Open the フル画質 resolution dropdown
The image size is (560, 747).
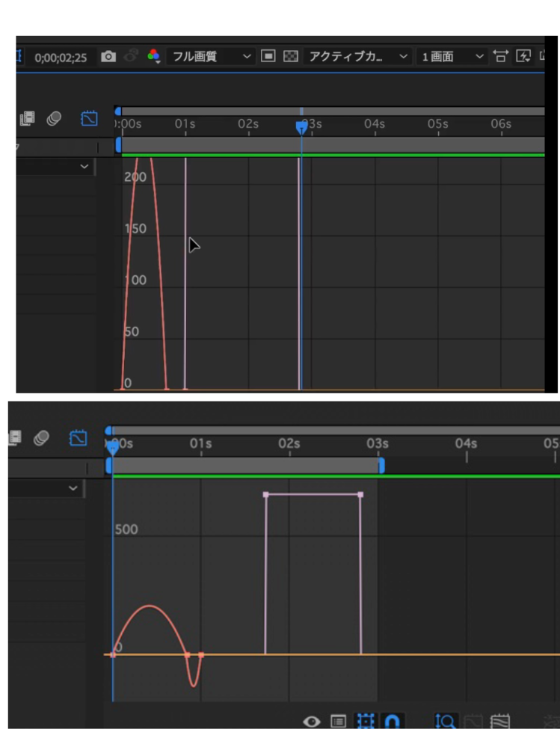tap(210, 57)
